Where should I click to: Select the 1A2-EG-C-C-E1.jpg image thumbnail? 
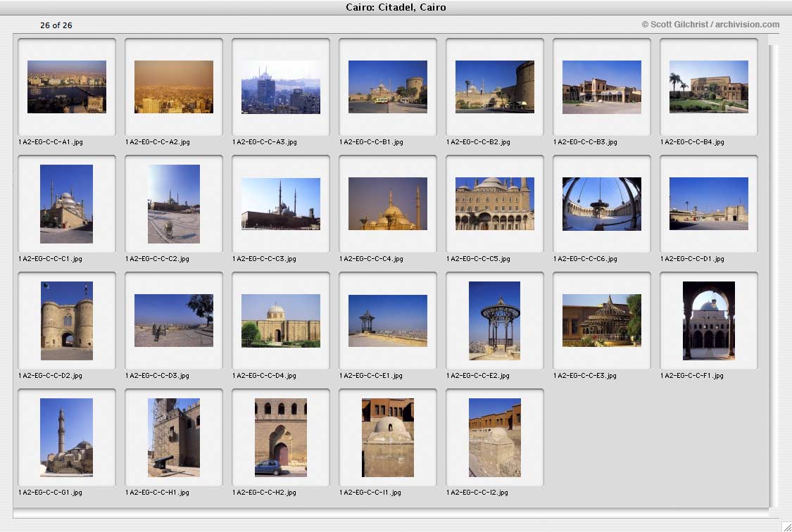tap(388, 320)
